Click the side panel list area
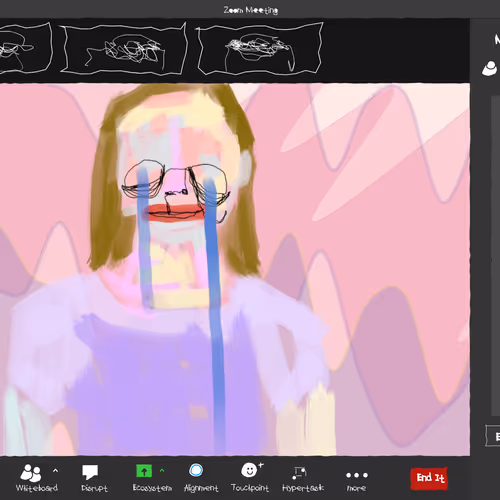This screenshot has width=500, height=500. 496,256
